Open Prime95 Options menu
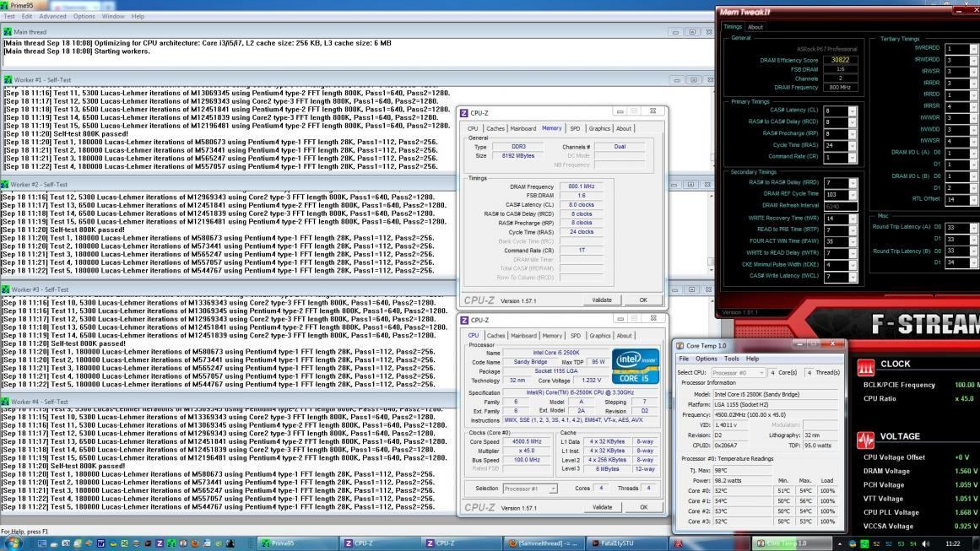 point(84,16)
